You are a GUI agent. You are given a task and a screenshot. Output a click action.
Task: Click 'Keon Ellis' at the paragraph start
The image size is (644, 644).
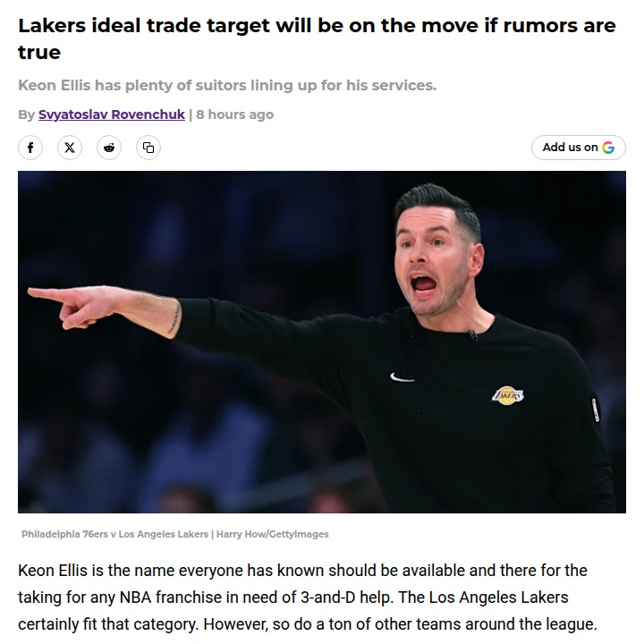pyautogui.click(x=53, y=571)
